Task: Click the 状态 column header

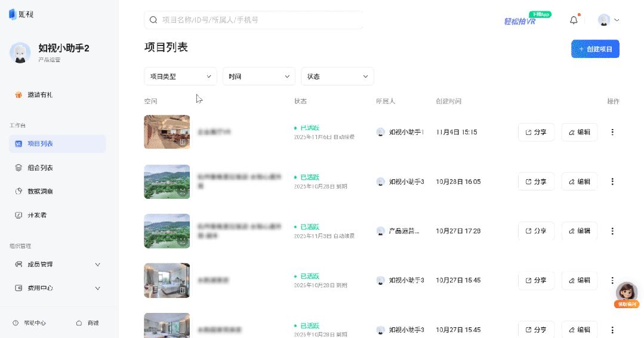Action: click(300, 102)
